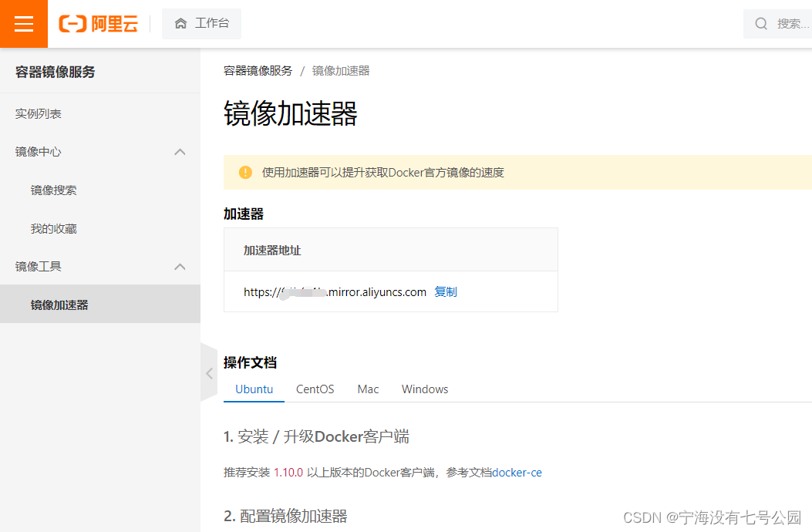Open 我的收藏 in the sidebar
This screenshot has width=812, height=532.
tap(53, 228)
